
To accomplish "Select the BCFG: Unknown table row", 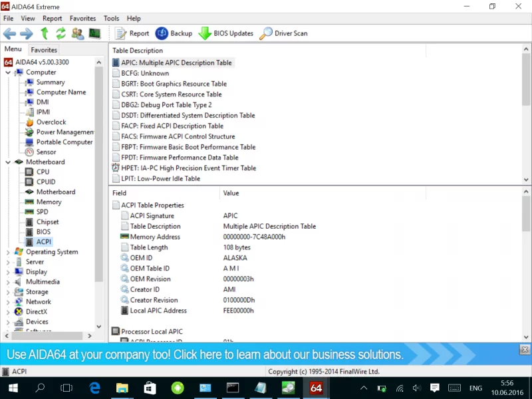I will tap(145, 73).
